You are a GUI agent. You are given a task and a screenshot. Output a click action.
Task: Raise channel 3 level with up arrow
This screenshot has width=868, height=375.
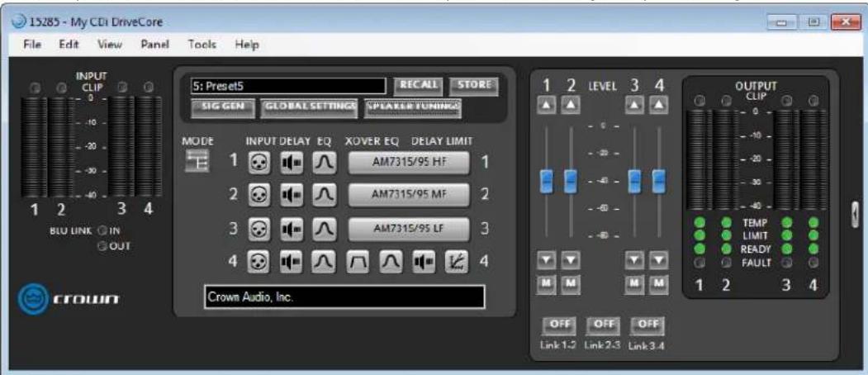click(633, 104)
